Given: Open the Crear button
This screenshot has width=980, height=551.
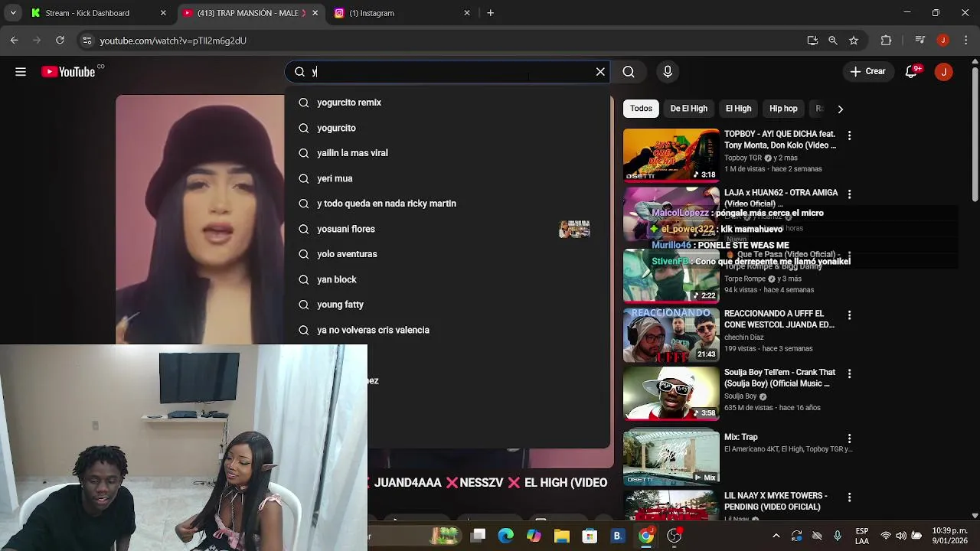Looking at the screenshot, I should tap(867, 72).
